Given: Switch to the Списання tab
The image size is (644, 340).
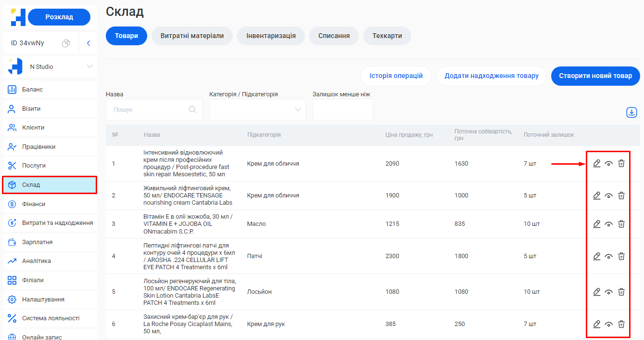Looking at the screenshot, I should coord(334,36).
